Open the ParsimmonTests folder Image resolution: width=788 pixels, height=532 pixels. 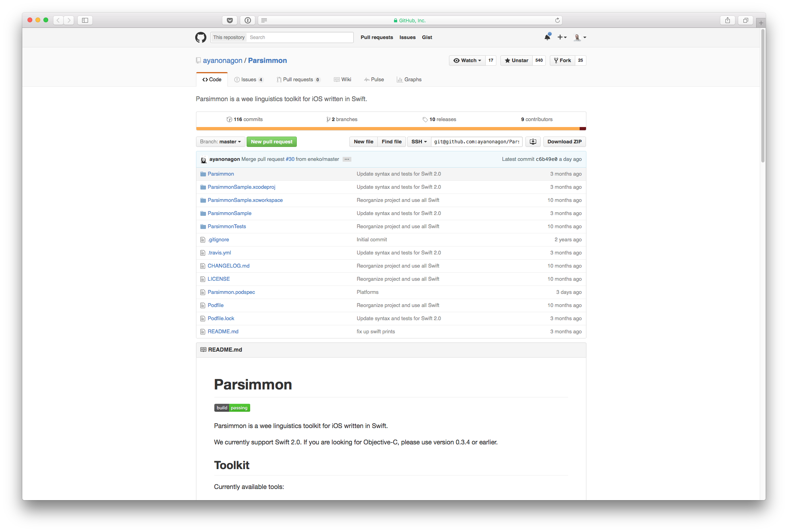[227, 227]
